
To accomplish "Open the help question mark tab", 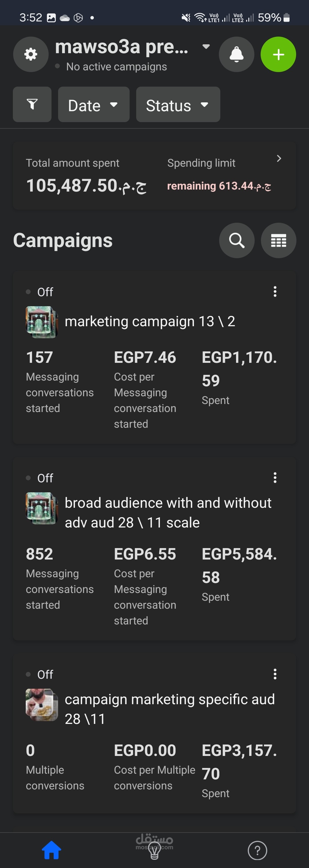I will coord(257,851).
